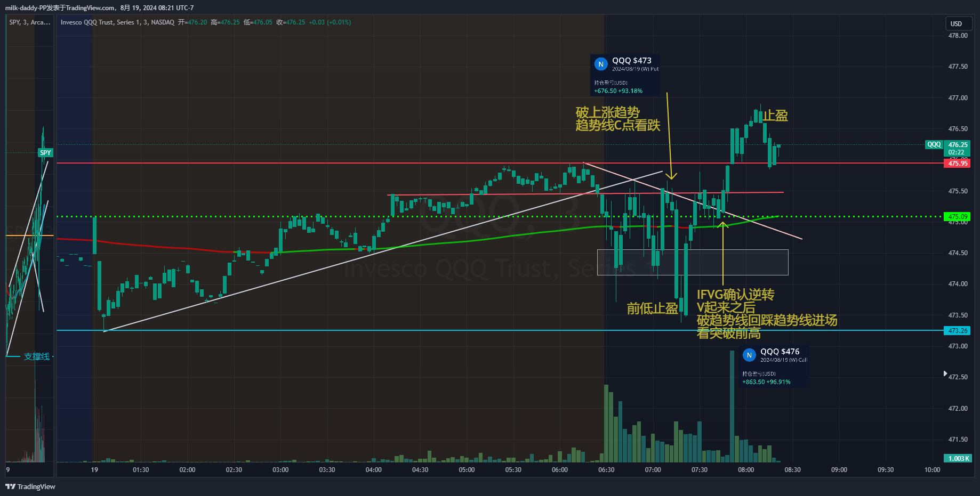This screenshot has height=496, width=980.
Task: Open the USD currency selector
Action: point(957,23)
